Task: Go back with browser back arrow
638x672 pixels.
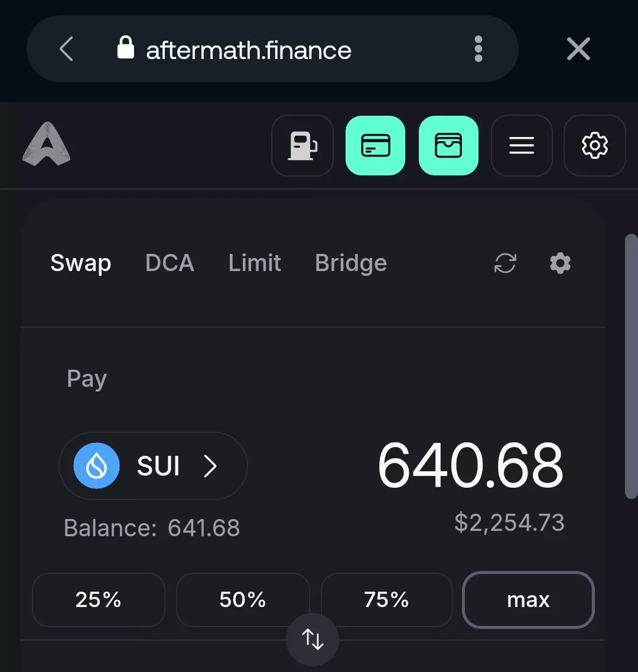Action: pyautogui.click(x=67, y=49)
